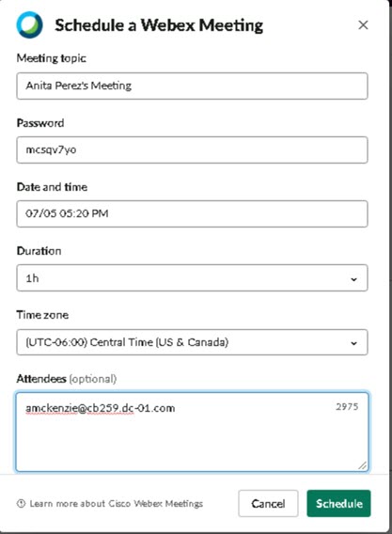Click the Attendees (optional) label
The image size is (392, 534).
(67, 379)
